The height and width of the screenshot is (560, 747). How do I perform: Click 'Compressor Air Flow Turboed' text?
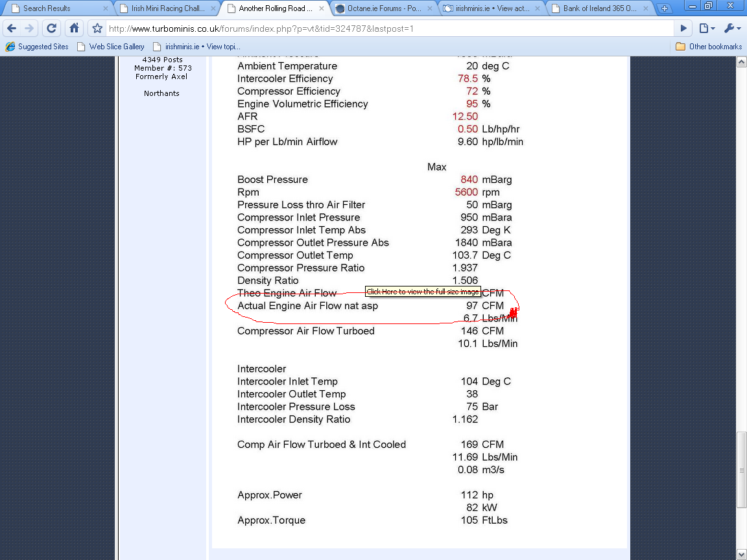click(x=306, y=331)
